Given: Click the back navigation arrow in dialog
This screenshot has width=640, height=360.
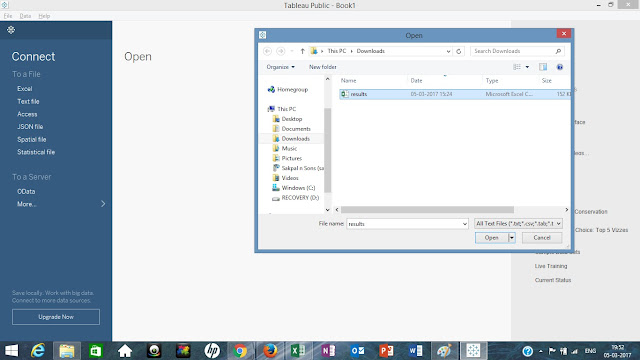Looking at the screenshot, I should (x=267, y=51).
